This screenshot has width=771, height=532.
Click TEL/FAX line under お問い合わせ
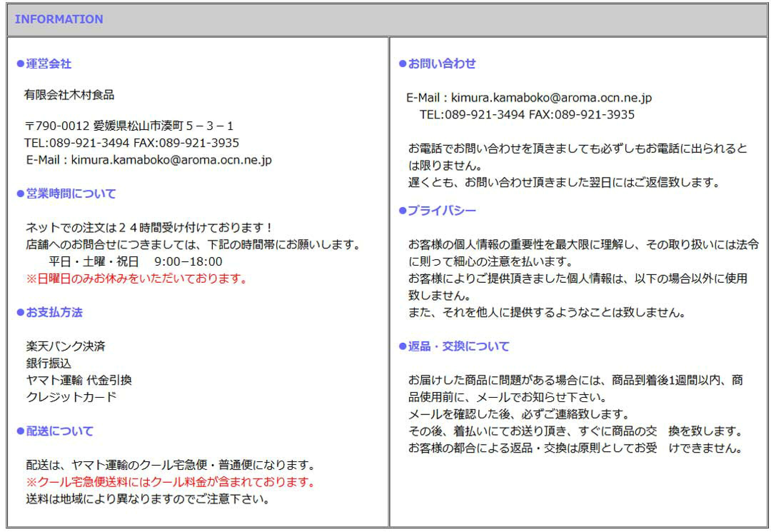tap(527, 114)
